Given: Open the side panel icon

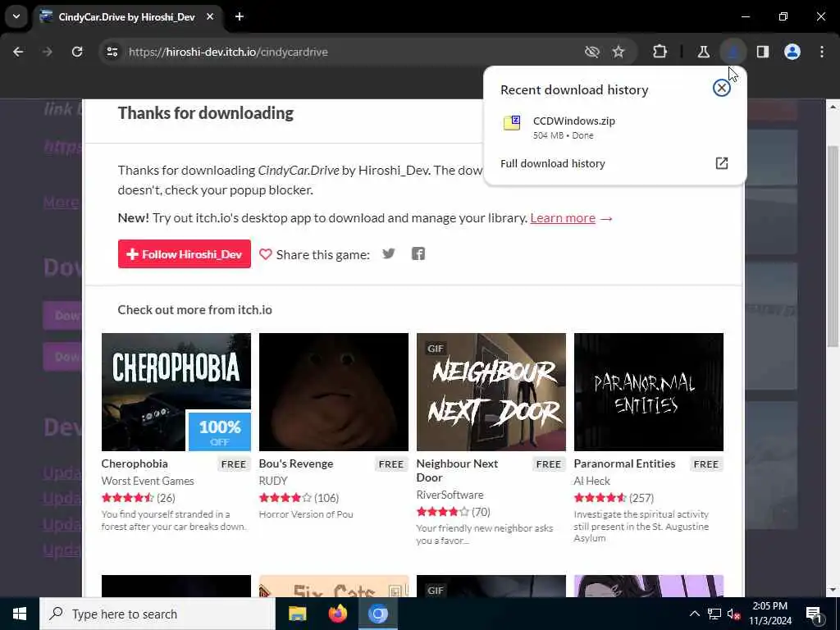Looking at the screenshot, I should pyautogui.click(x=762, y=52).
